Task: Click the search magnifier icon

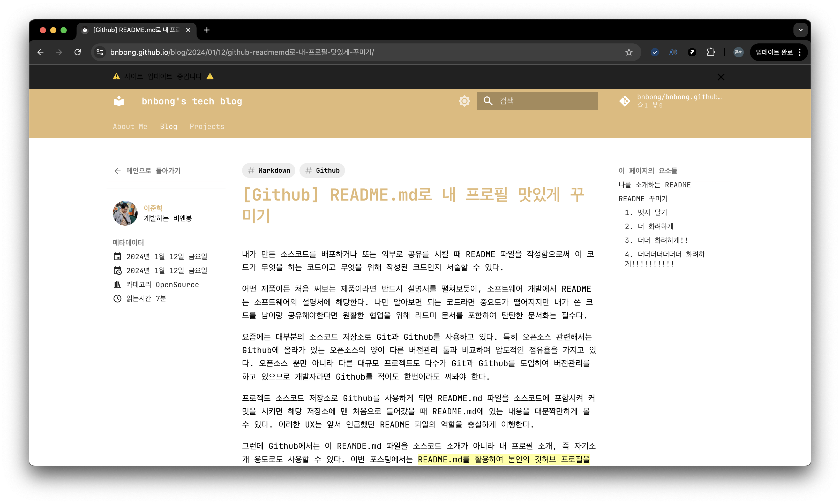Action: coord(488,101)
